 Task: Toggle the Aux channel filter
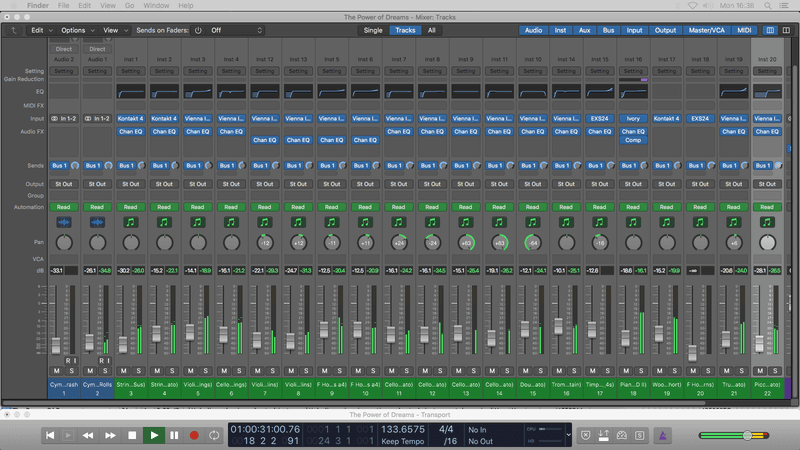click(x=584, y=30)
